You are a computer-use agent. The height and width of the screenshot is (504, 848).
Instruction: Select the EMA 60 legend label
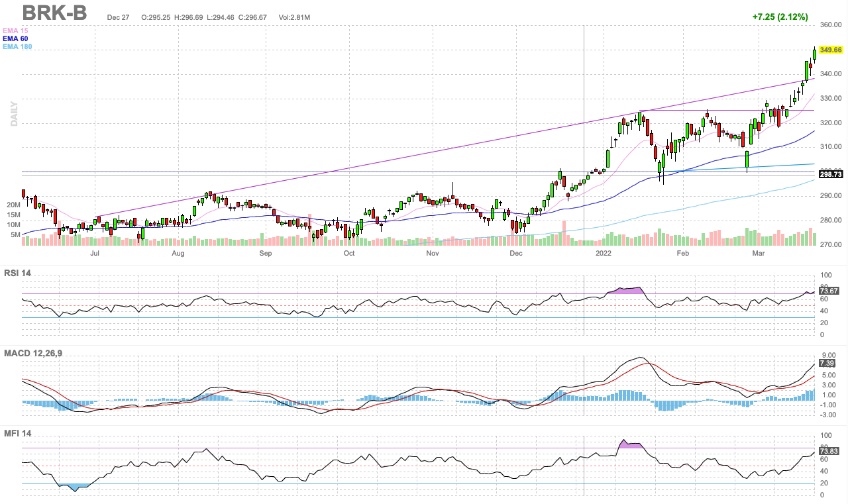pyautogui.click(x=15, y=39)
